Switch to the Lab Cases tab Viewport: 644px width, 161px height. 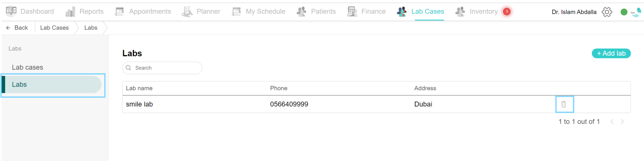[427, 12]
